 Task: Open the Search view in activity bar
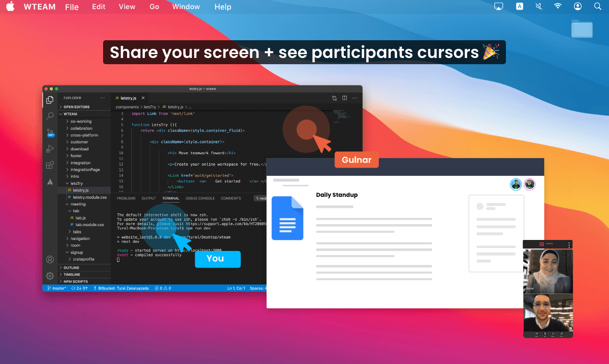click(50, 116)
